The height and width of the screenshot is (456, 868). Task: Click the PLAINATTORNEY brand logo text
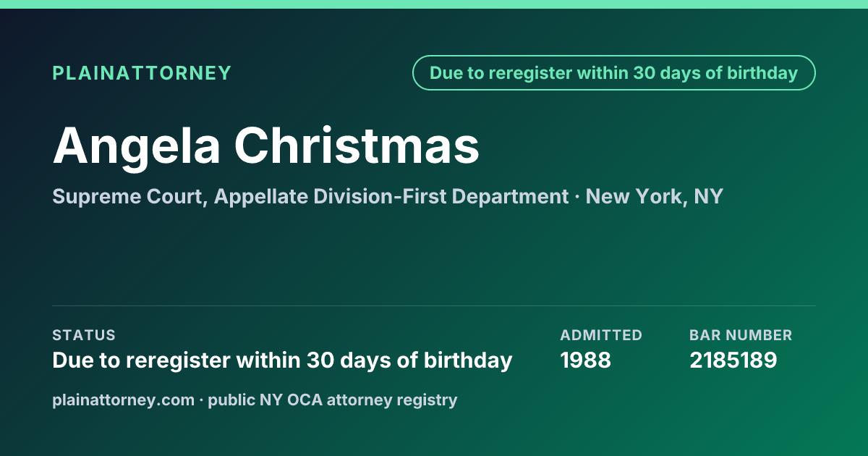pos(142,73)
